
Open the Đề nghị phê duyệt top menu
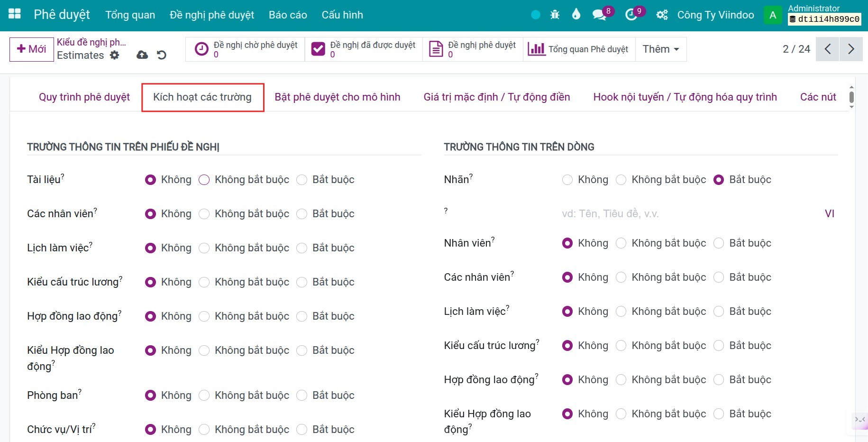(x=212, y=15)
